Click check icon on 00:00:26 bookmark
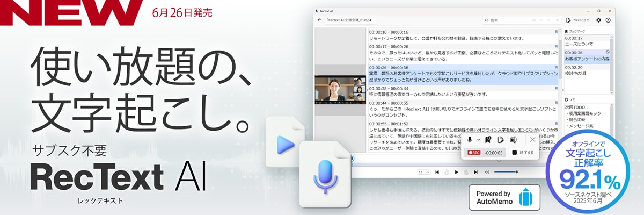Screen dimensions: 644x215 pos(608,52)
